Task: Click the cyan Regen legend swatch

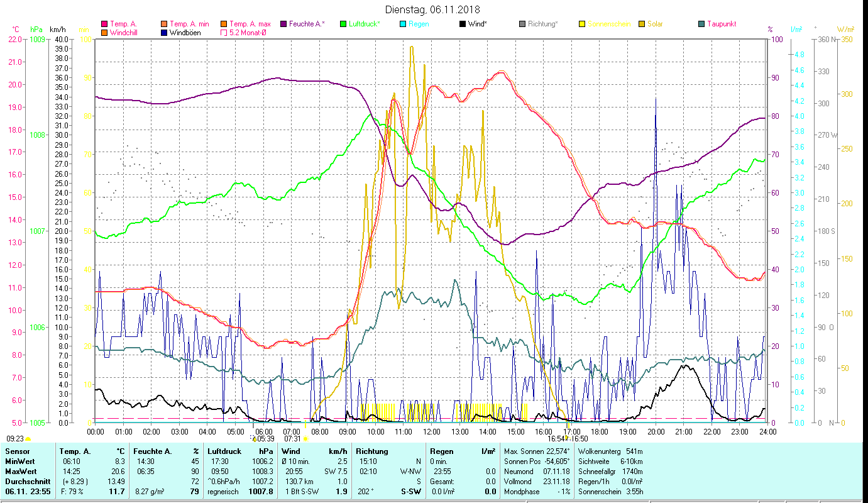Action: [403, 25]
